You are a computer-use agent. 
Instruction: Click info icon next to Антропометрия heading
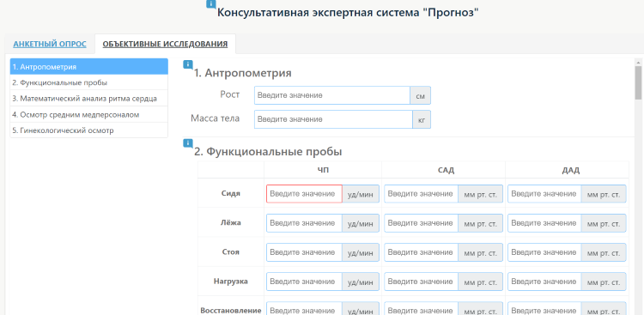pyautogui.click(x=187, y=64)
